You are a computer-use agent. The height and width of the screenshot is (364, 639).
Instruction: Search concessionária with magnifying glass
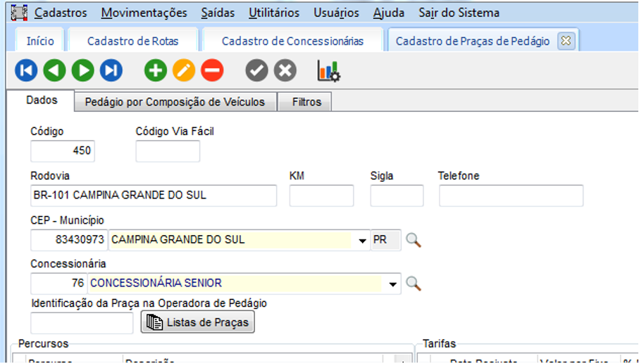pos(414,284)
